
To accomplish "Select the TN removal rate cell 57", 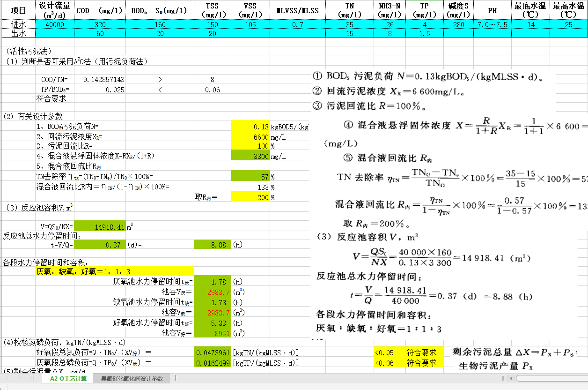I will tap(250, 176).
